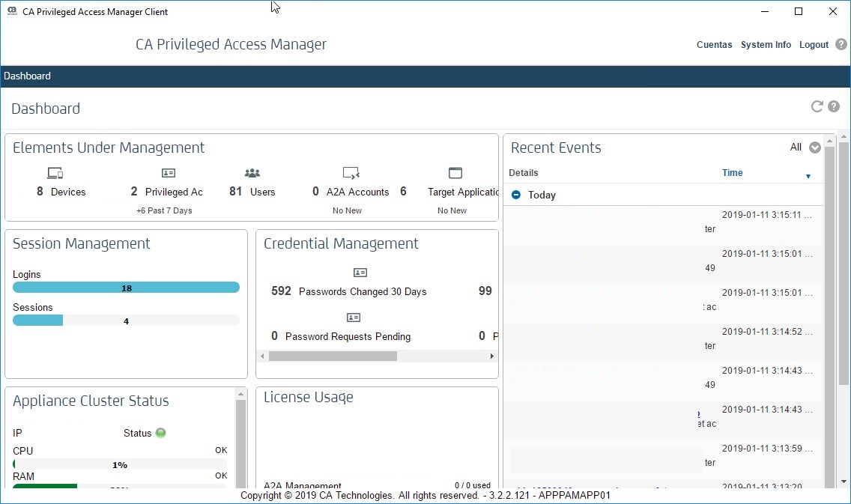Click the Target Applications window icon
This screenshot has width=851, height=504.
455,173
